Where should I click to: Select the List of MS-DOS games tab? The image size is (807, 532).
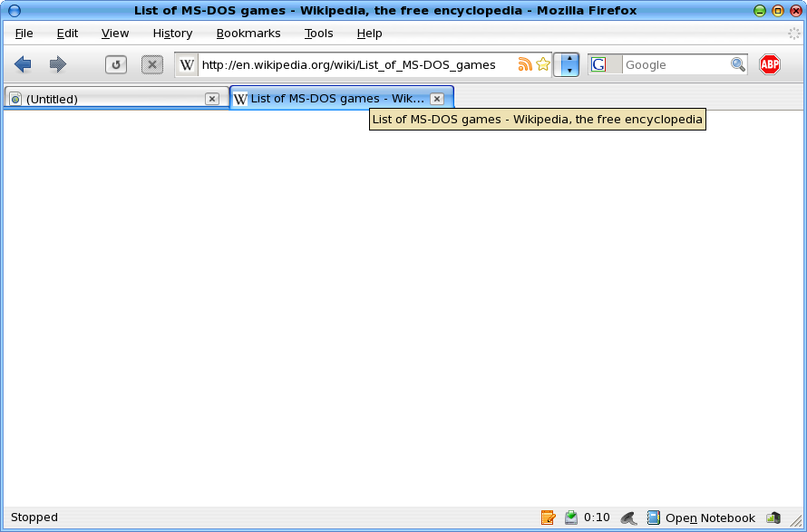[342, 98]
